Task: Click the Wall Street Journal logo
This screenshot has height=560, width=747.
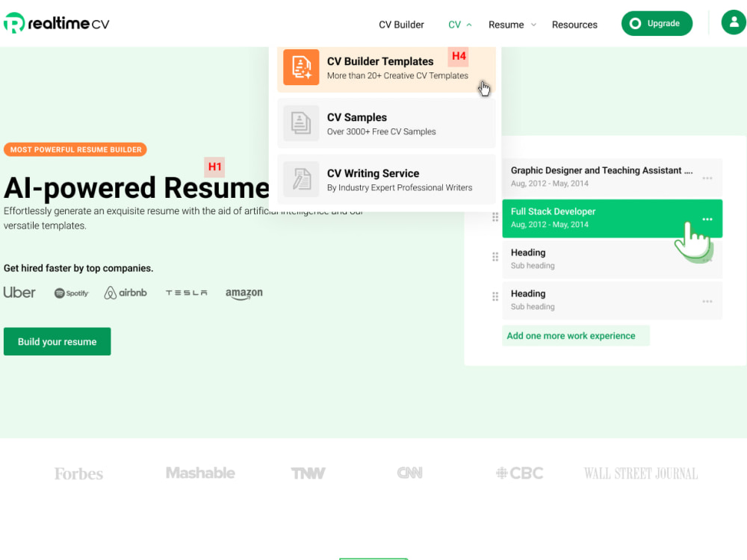Action: [641, 473]
